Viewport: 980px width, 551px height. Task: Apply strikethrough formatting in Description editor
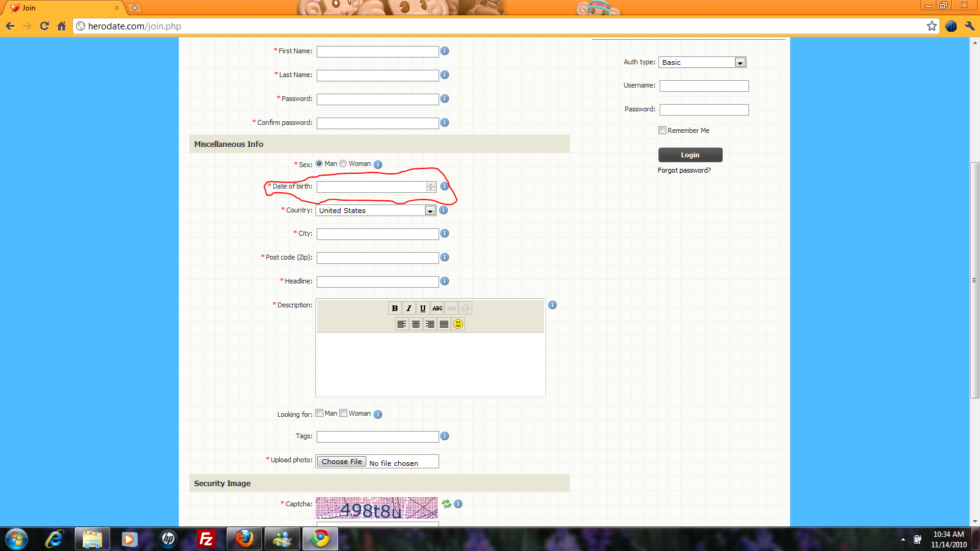click(437, 309)
